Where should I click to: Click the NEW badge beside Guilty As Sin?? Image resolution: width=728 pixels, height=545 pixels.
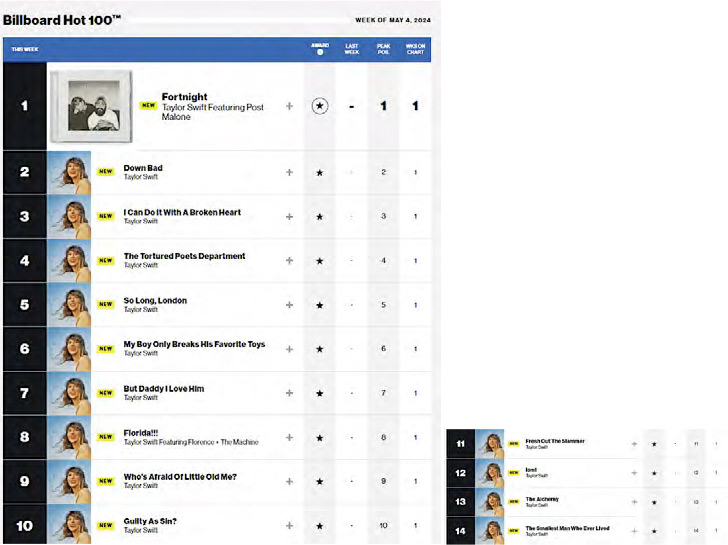pyautogui.click(x=105, y=525)
